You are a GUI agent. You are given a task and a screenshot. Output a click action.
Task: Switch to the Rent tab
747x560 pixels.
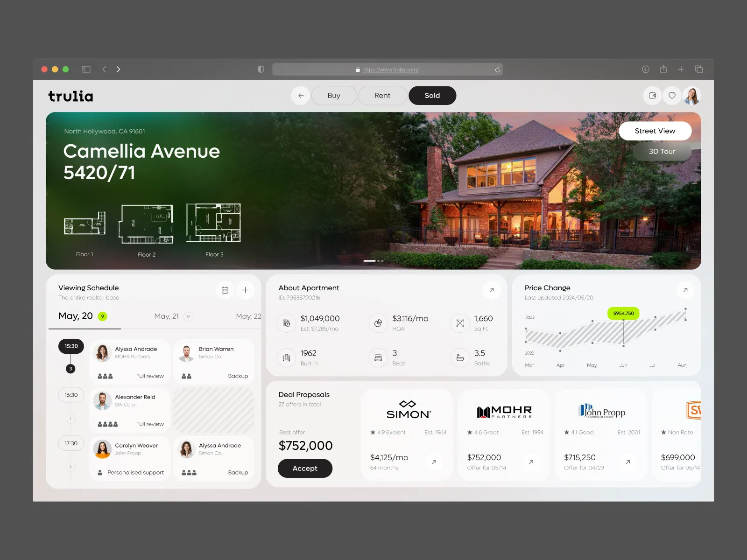click(382, 95)
